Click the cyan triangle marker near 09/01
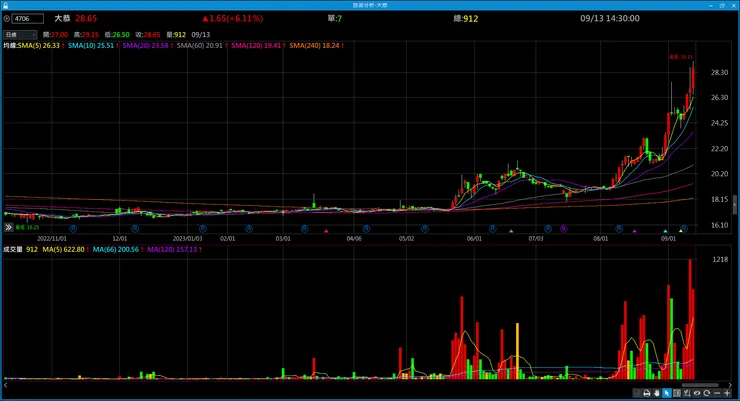The image size is (740, 401). [665, 231]
